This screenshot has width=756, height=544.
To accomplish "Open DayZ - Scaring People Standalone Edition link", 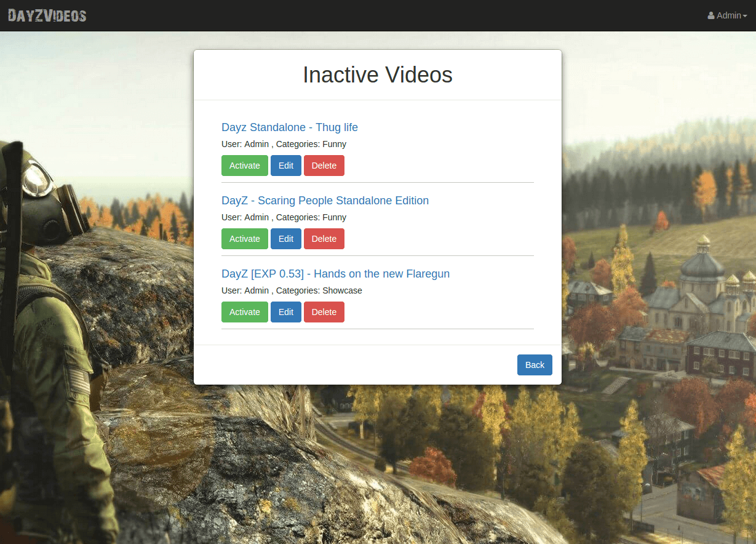I will click(x=325, y=201).
